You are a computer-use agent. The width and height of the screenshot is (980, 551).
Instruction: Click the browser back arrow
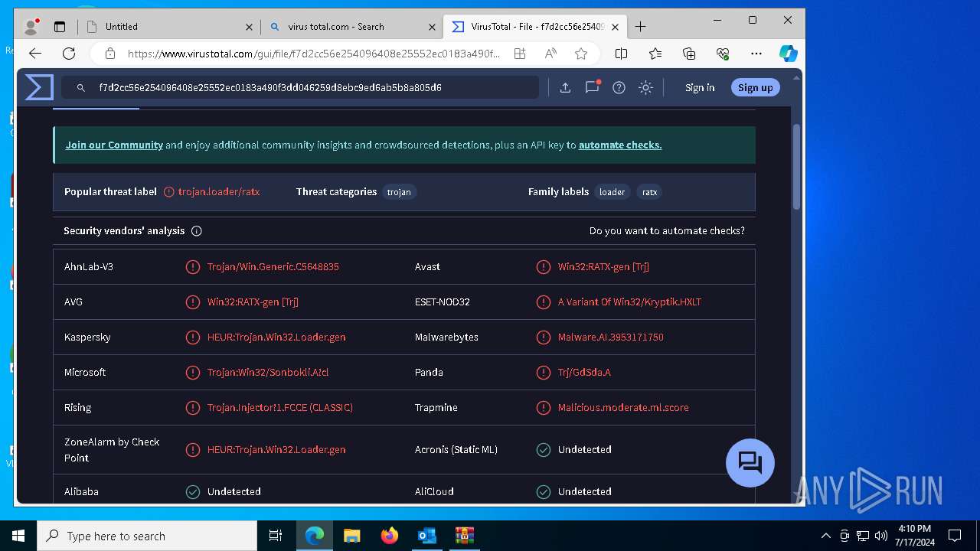pos(34,54)
